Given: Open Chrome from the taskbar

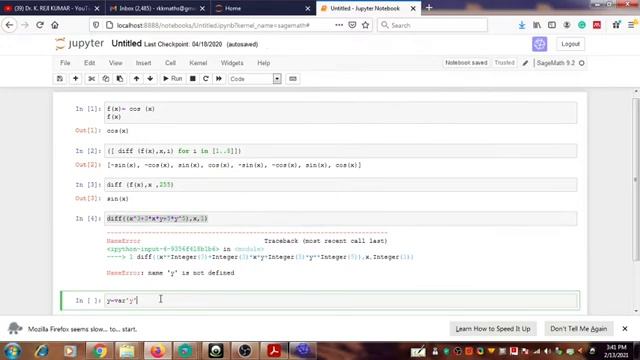Looking at the screenshot, I should 99,351.
